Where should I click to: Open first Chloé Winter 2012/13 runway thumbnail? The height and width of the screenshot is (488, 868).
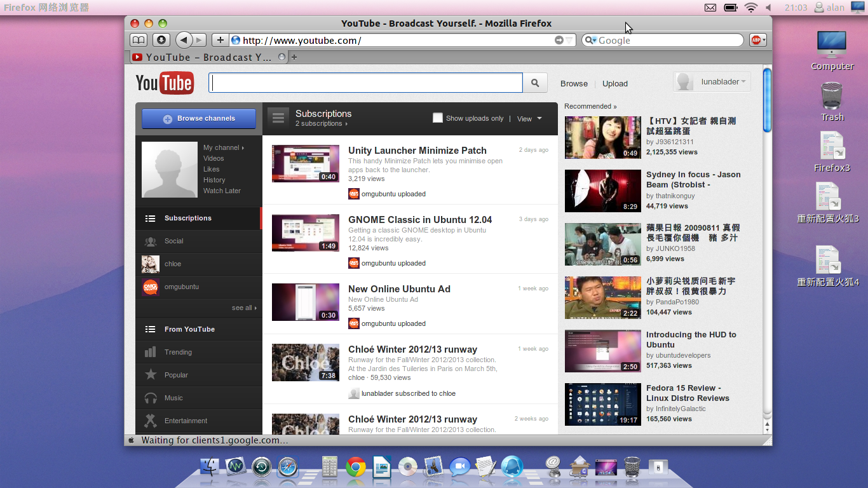tap(305, 362)
